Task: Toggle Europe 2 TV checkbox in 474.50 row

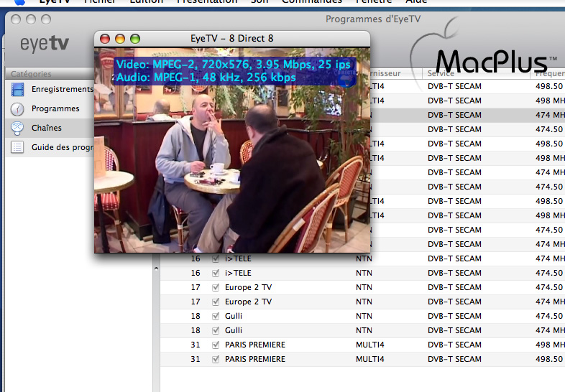Action: point(216,287)
